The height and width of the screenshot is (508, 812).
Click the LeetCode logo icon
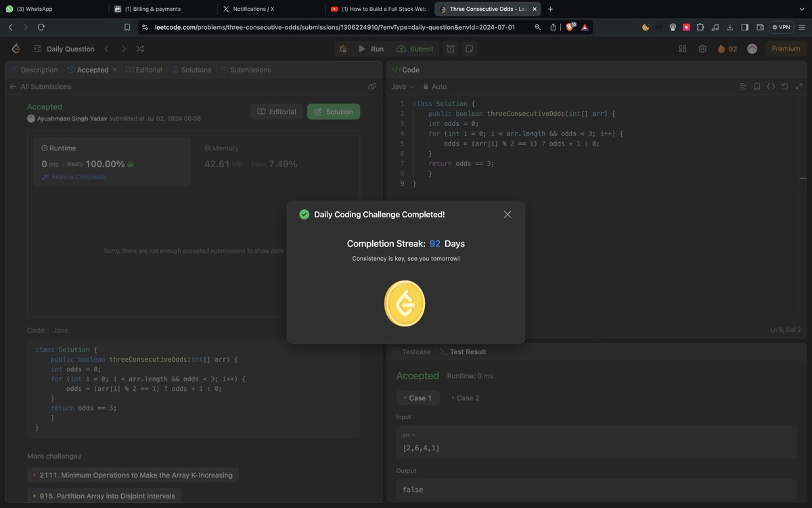(16, 49)
